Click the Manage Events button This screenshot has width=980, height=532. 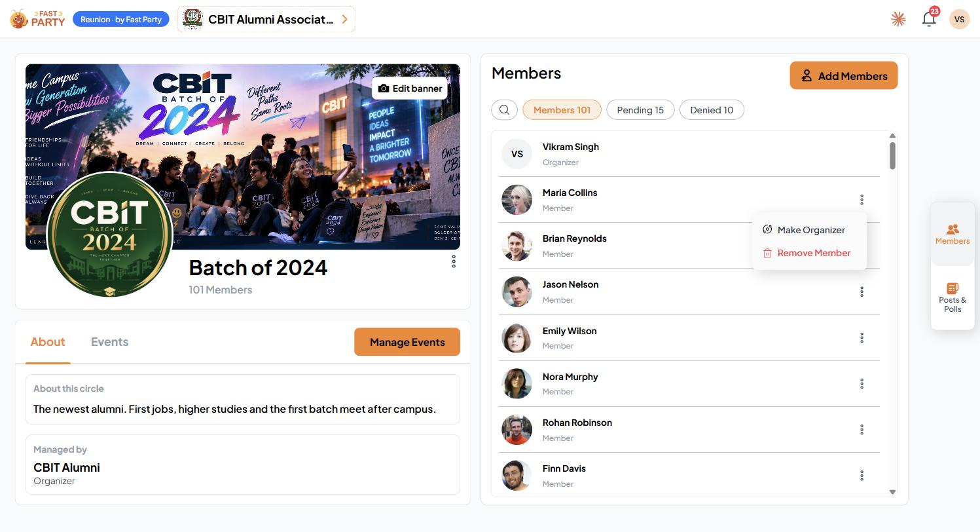pyautogui.click(x=407, y=342)
